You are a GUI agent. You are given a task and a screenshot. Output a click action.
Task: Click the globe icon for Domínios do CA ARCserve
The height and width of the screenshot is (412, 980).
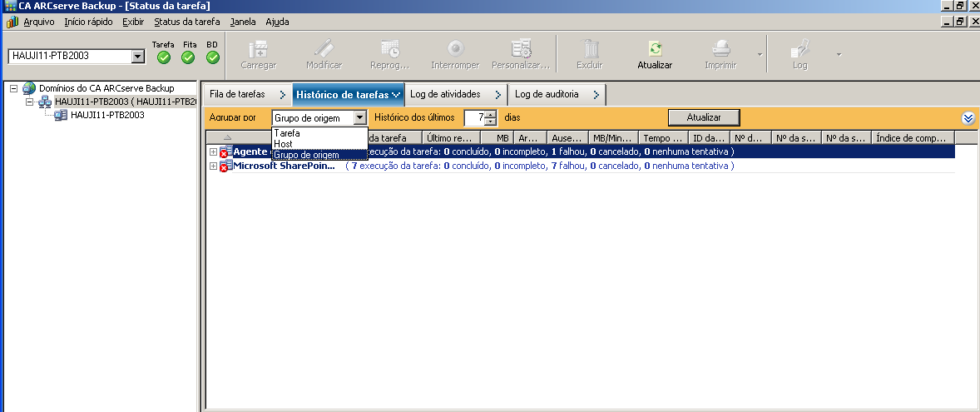click(29, 88)
